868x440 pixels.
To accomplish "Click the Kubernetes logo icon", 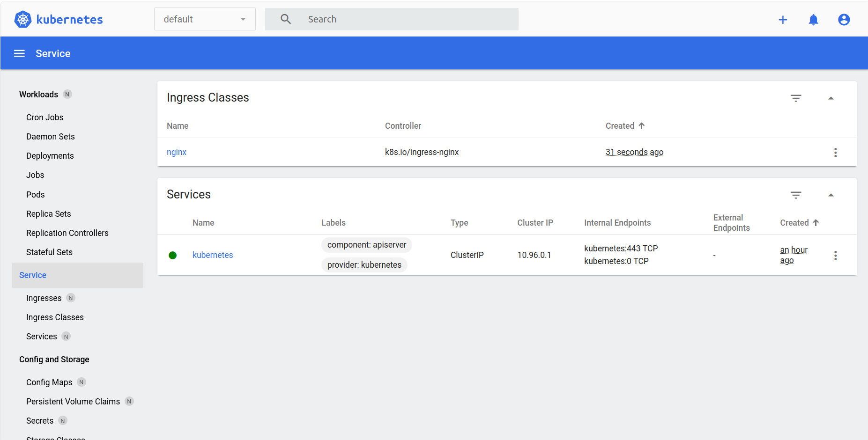I will [23, 19].
